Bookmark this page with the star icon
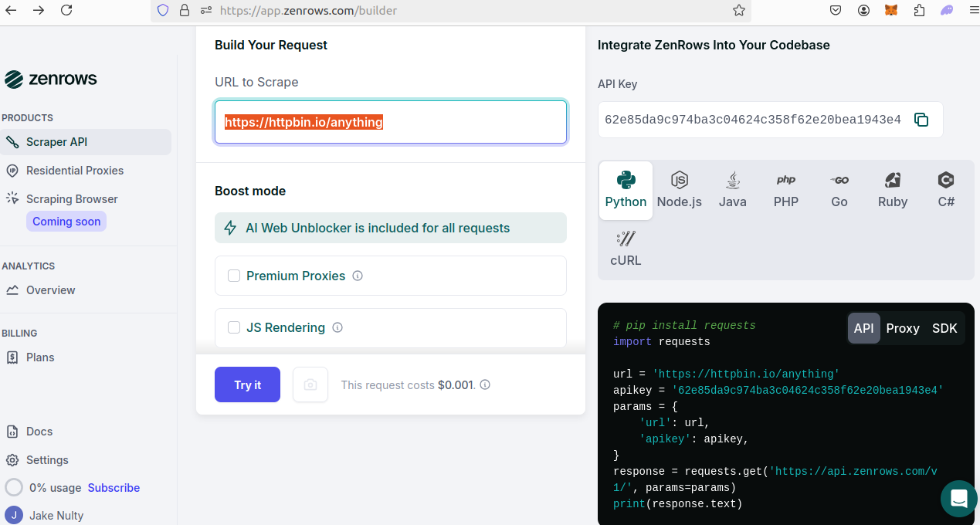980x525 pixels. coord(738,10)
